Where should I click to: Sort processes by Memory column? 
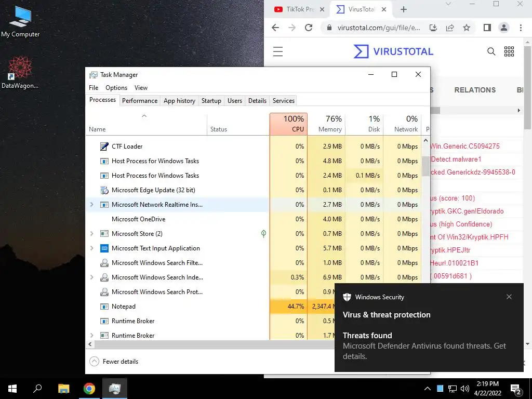[326, 124]
